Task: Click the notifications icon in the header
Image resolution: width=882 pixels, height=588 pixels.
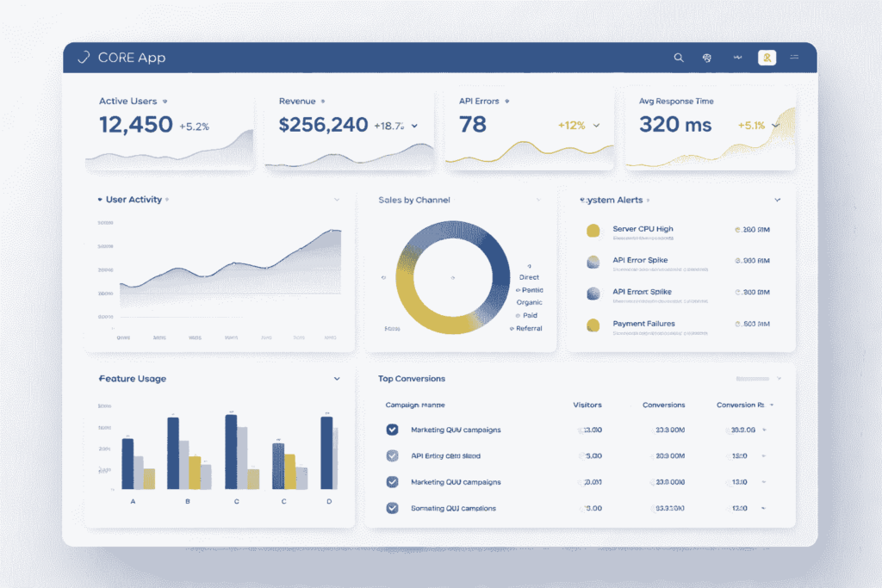Action: (x=707, y=58)
